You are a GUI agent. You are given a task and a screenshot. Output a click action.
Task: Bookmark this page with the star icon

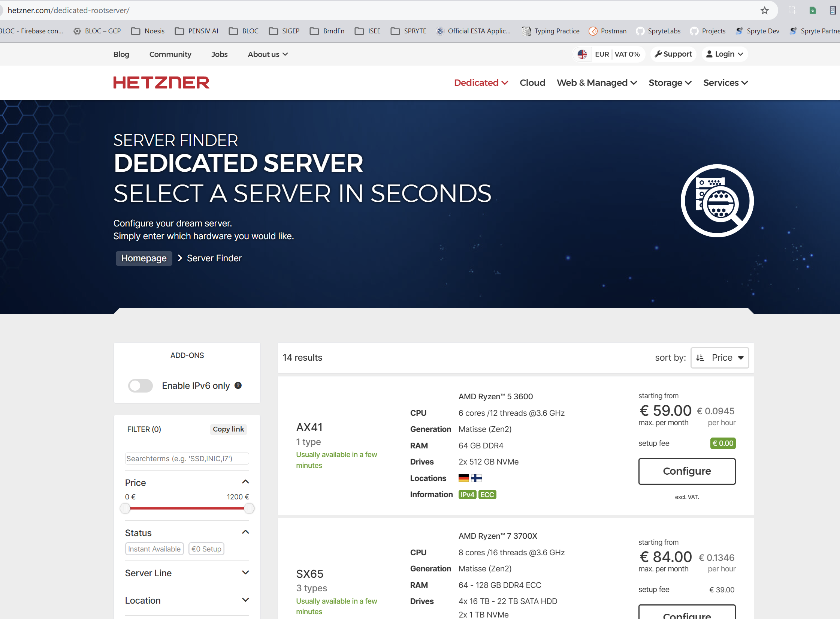764,10
